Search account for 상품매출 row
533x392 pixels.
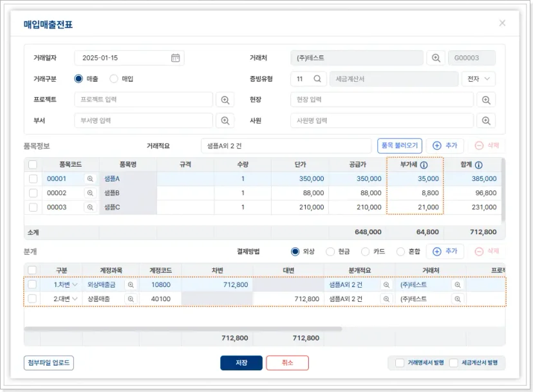131,299
